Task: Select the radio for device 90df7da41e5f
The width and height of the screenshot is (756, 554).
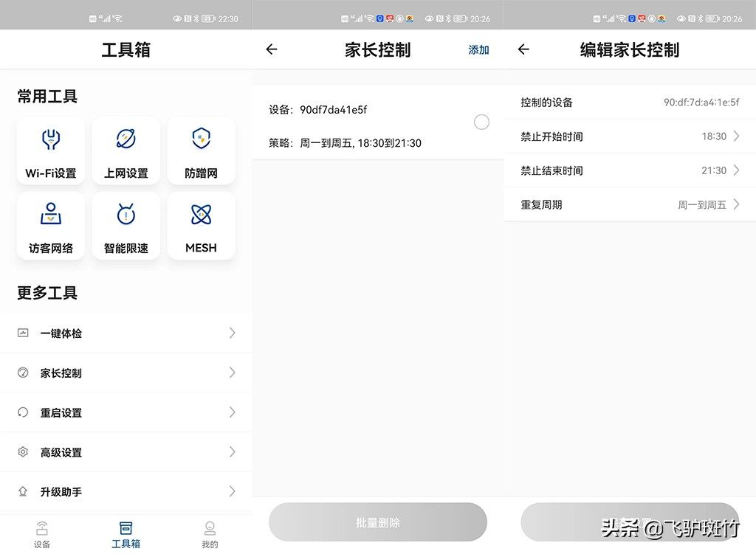Action: coord(481,122)
